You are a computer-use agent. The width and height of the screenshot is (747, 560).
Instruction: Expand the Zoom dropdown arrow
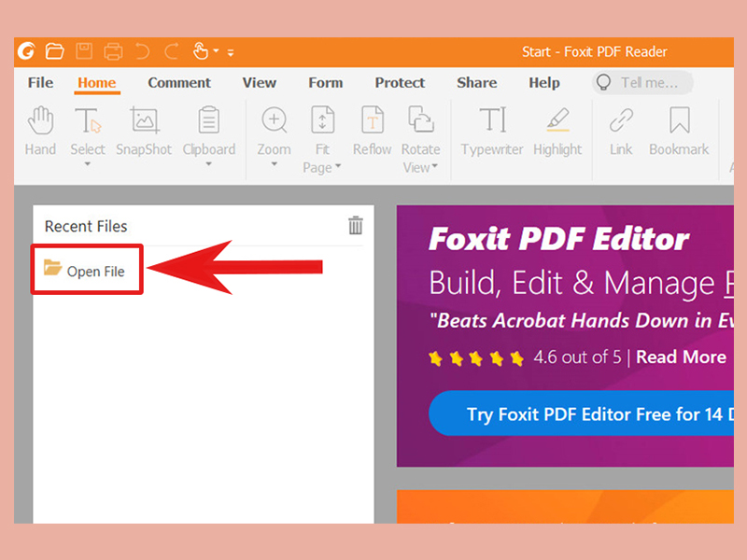(274, 164)
